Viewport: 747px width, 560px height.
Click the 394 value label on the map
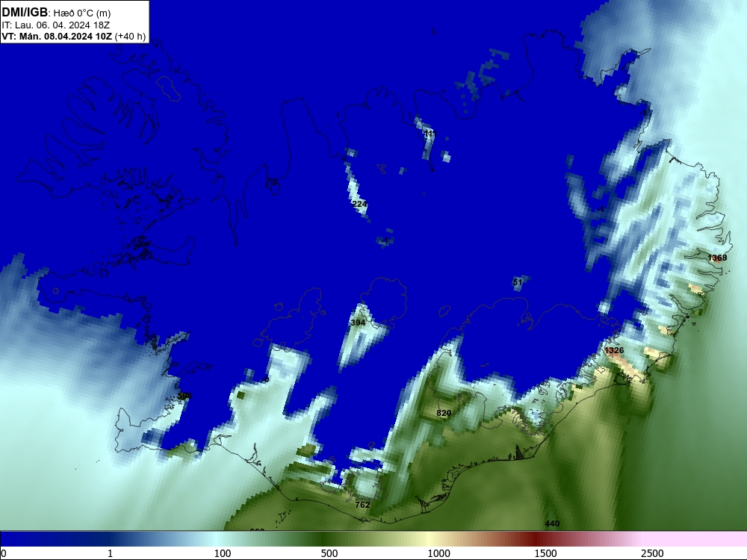(x=358, y=323)
